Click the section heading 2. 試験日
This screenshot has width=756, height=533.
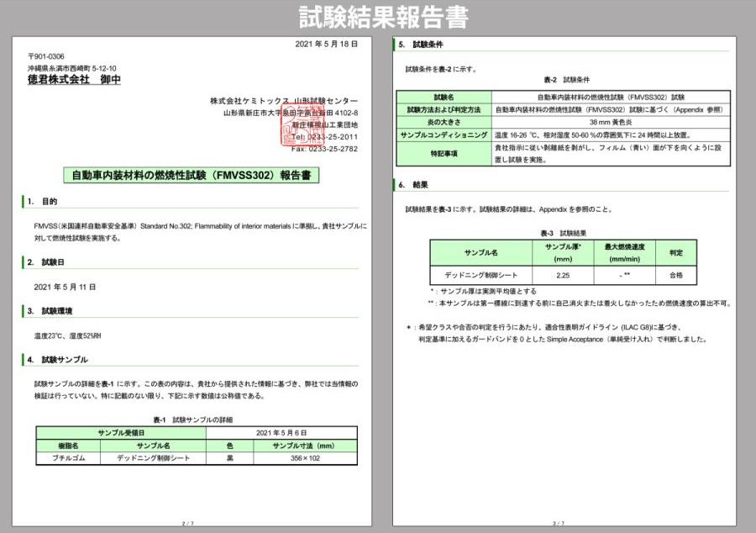pos(45,262)
